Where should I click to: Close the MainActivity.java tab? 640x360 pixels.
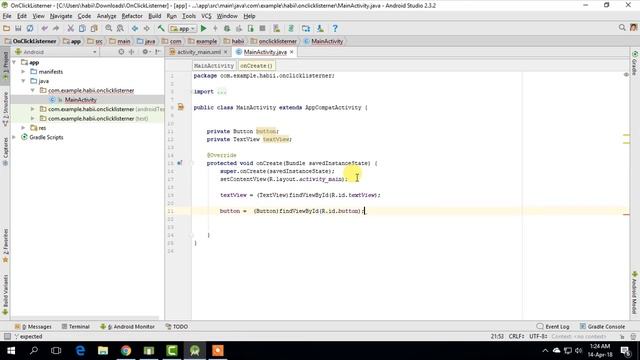(291, 52)
